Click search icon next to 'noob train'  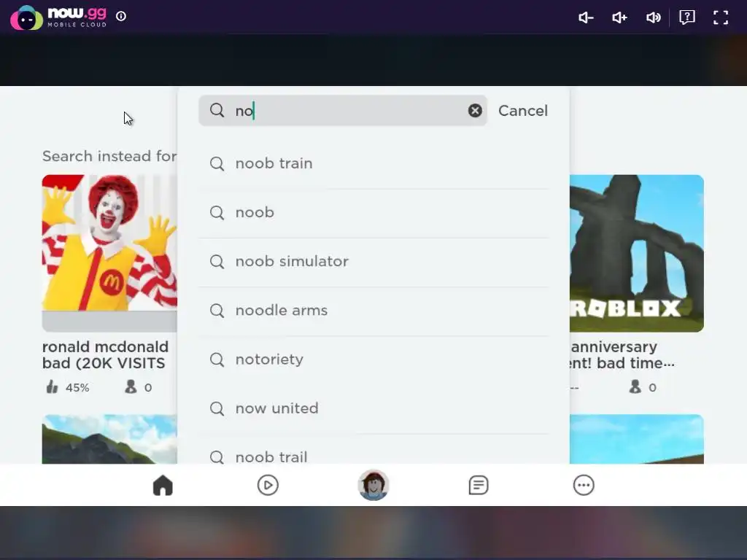point(217,163)
